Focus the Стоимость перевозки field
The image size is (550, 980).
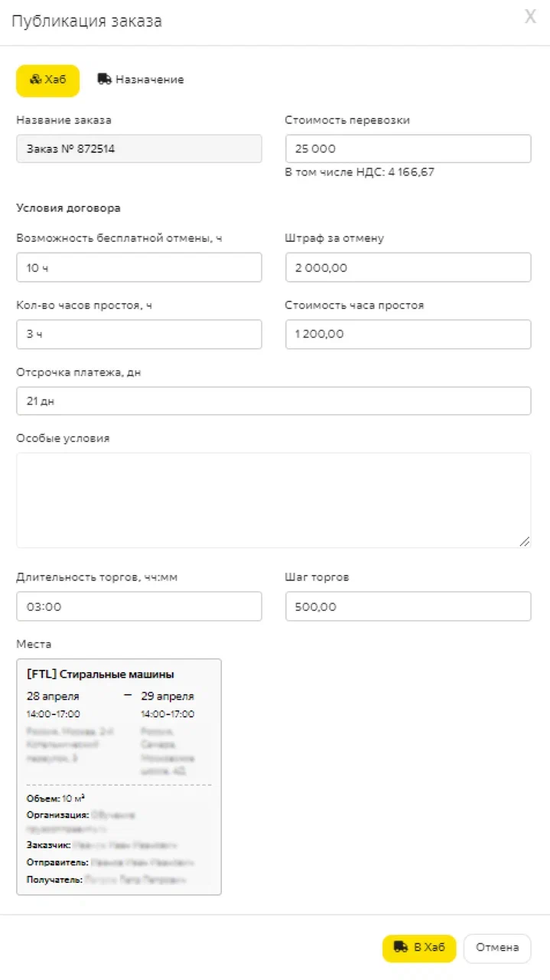pyautogui.click(x=408, y=149)
